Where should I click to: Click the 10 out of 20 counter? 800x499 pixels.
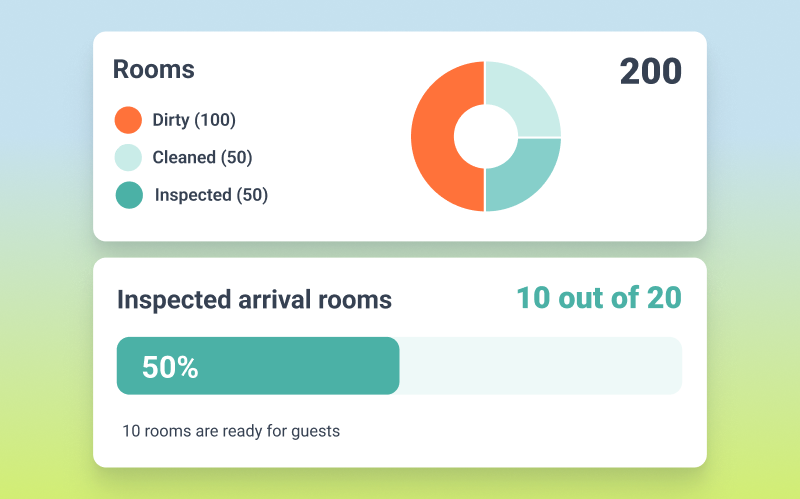pos(598,298)
